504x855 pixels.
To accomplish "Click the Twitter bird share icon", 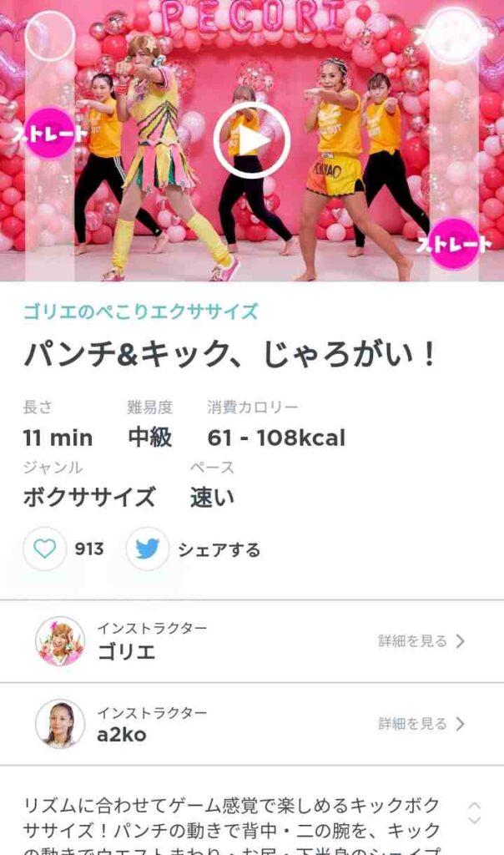I will click(x=147, y=549).
